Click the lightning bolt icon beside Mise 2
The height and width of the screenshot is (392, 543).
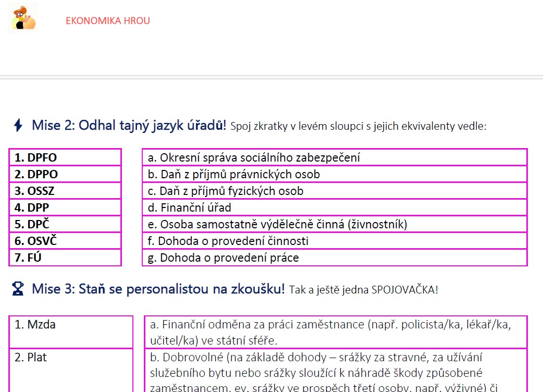pos(18,125)
